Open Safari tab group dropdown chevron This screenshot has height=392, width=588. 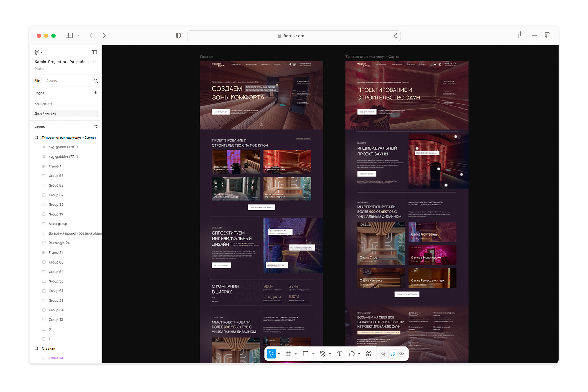pyautogui.click(x=78, y=35)
